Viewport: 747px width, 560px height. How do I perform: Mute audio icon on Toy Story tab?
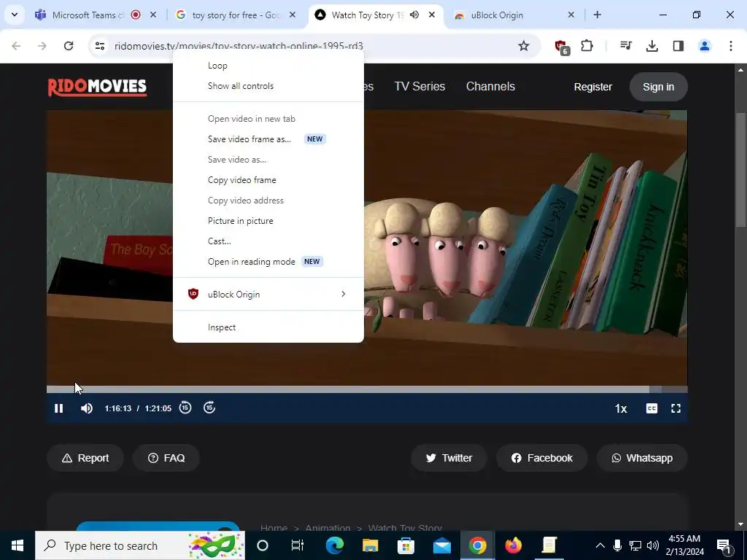(414, 15)
